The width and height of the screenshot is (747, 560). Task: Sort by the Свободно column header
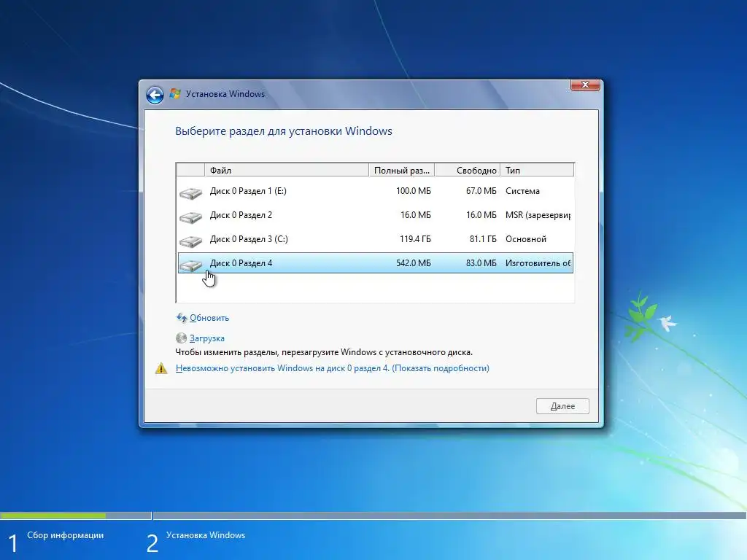coord(468,170)
